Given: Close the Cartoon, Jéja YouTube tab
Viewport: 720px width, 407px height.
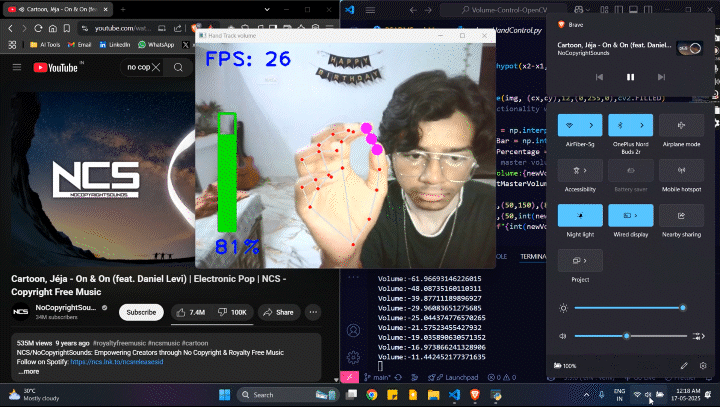Looking at the screenshot, I should pyautogui.click(x=106, y=9).
